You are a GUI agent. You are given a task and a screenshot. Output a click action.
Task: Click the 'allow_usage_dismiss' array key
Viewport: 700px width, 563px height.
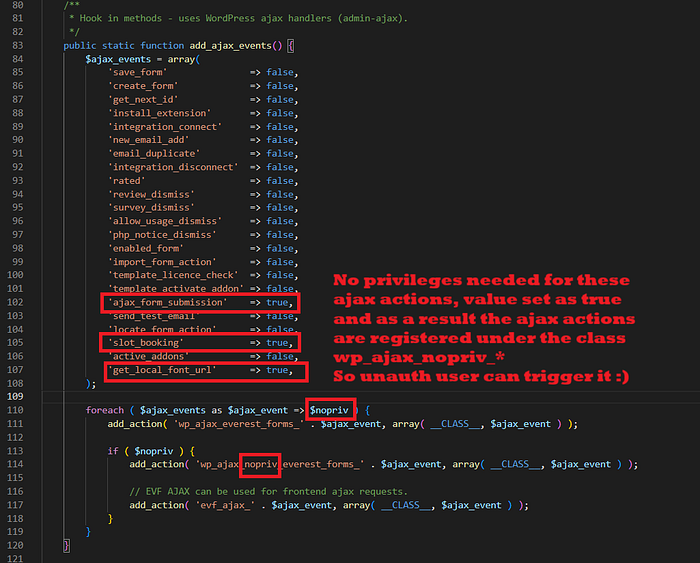(x=165, y=221)
